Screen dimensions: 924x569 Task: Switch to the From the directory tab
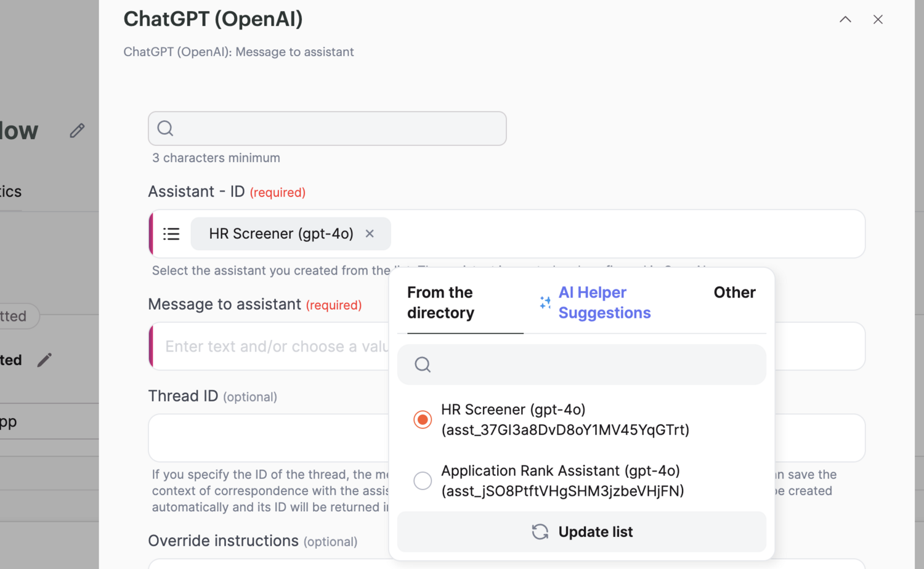[x=440, y=302]
